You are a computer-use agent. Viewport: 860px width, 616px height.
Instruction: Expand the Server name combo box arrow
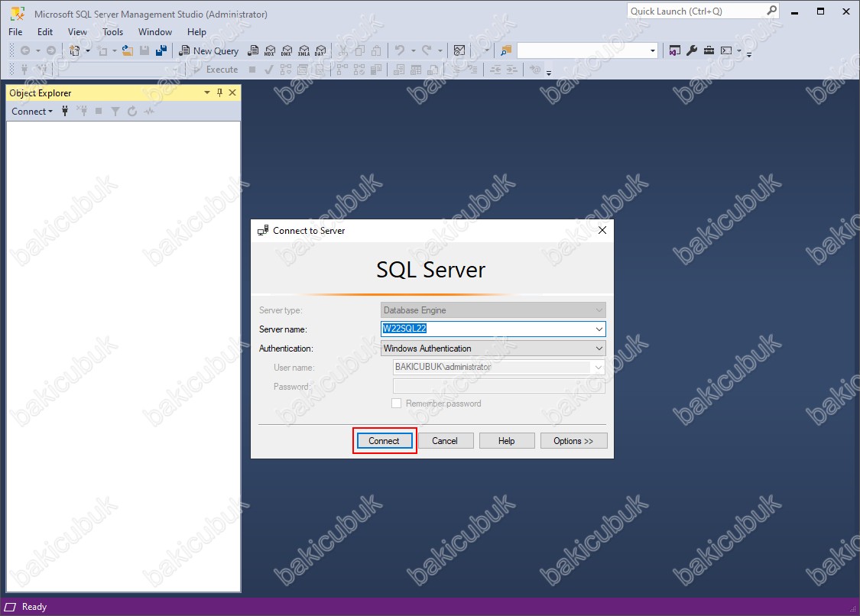599,329
